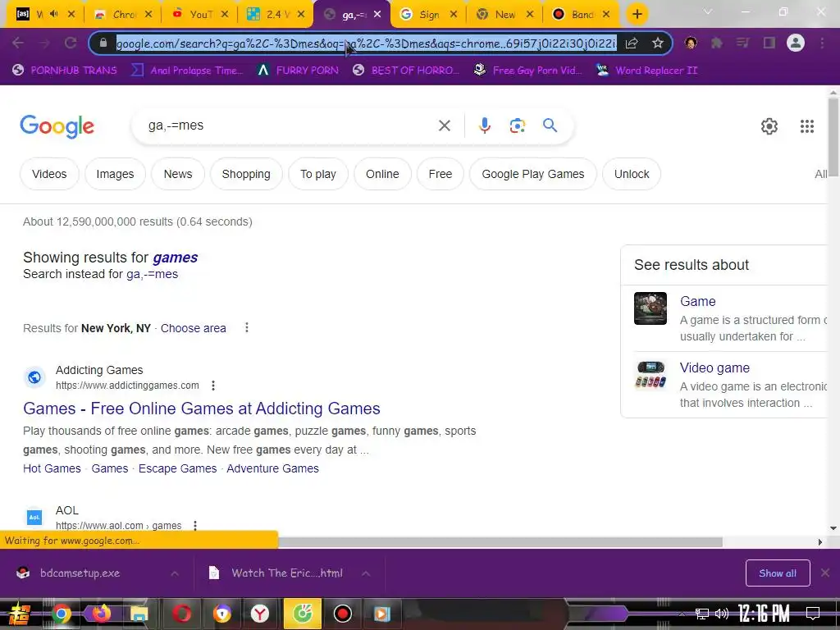Screen dimensions: 840x630
Task: Filter results by News
Action: 178,174
